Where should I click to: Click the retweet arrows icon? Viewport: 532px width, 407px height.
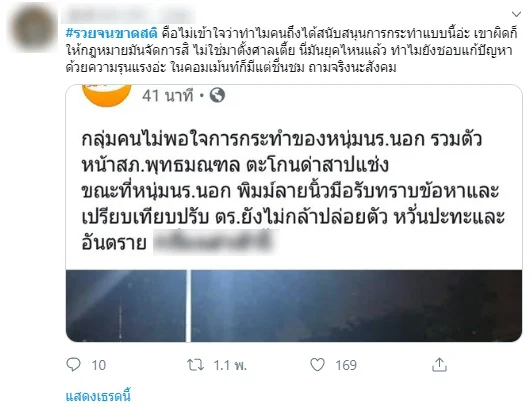(x=195, y=365)
